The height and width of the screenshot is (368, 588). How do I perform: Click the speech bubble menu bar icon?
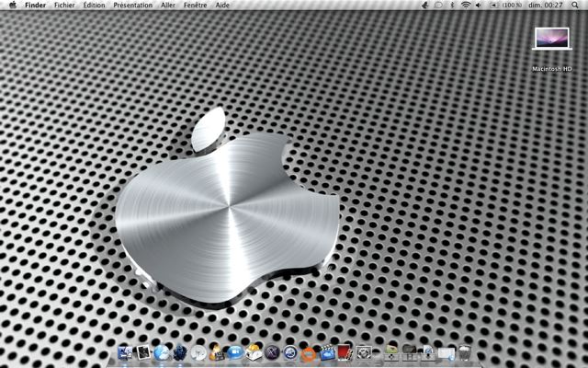tap(438, 6)
